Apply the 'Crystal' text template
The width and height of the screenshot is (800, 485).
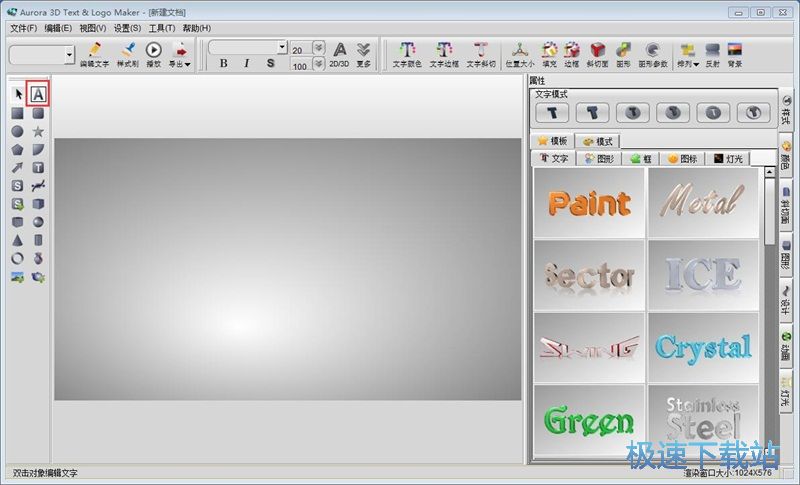click(x=704, y=348)
